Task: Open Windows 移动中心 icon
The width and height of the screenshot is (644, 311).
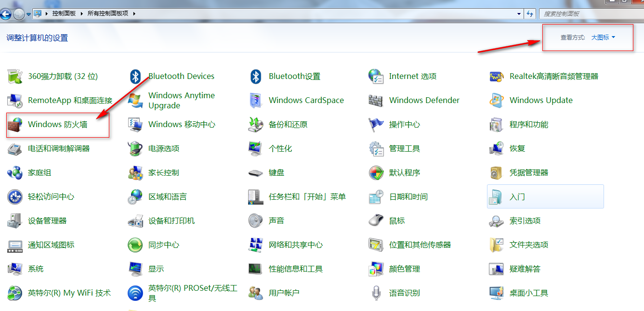Action: (135, 124)
